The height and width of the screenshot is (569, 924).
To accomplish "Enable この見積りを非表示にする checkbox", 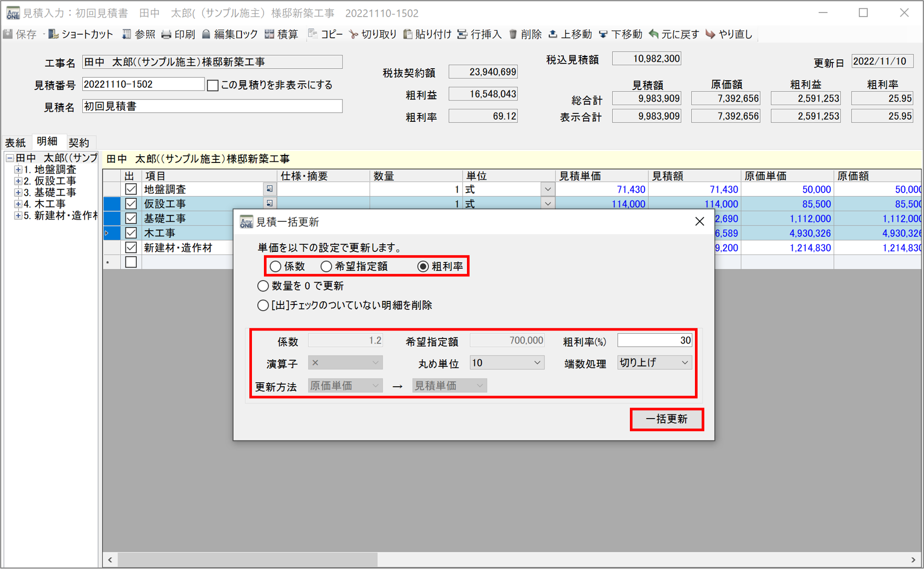I will (x=212, y=85).
